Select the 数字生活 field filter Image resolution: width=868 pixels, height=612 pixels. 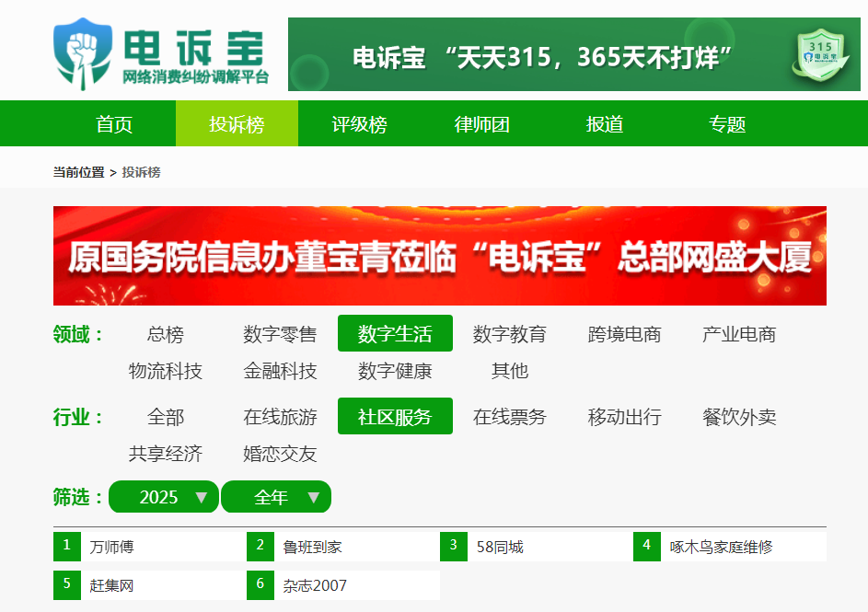point(395,334)
